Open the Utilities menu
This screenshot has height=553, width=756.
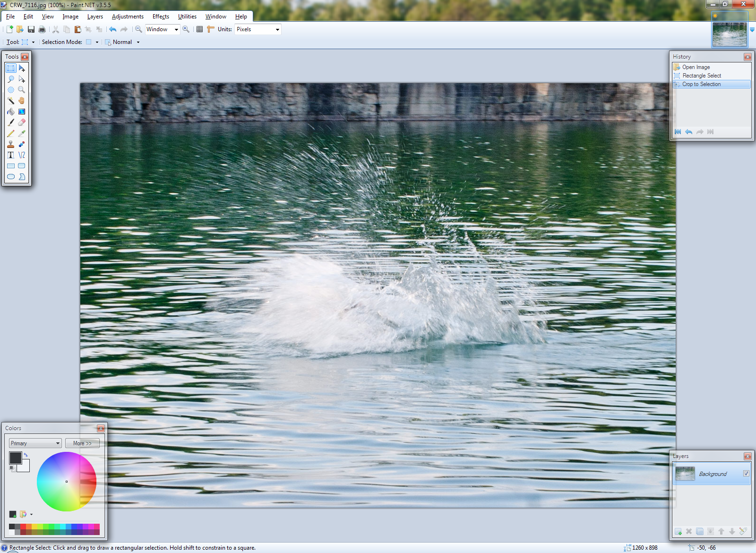(187, 17)
